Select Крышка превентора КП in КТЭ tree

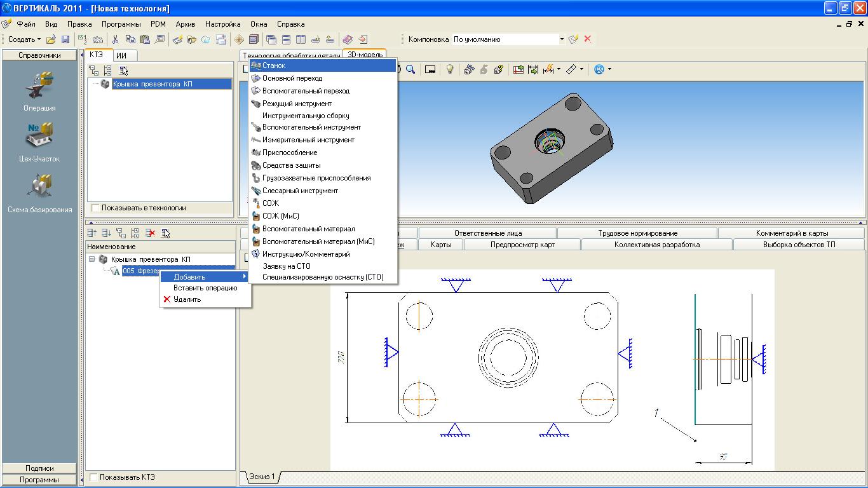pyautogui.click(x=172, y=84)
